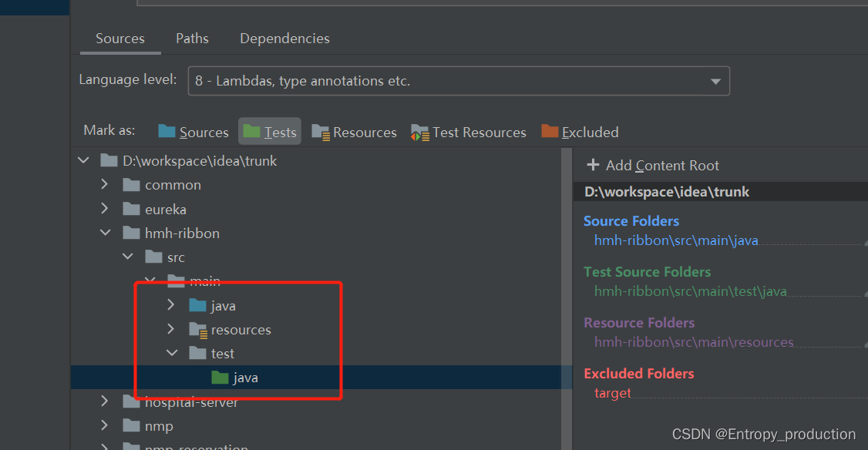Click the target excluded folder link
Image resolution: width=868 pixels, height=450 pixels.
[x=612, y=393]
